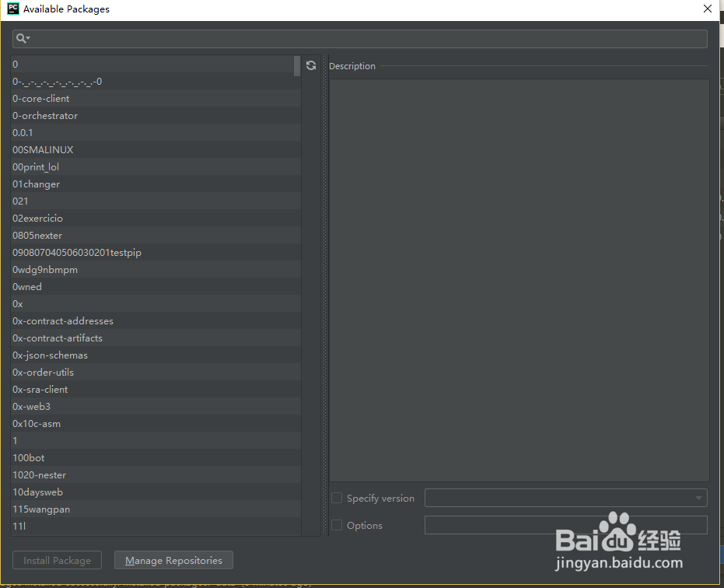Select package 0x-contract-addresses
This screenshot has height=588, width=724.
(x=156, y=320)
